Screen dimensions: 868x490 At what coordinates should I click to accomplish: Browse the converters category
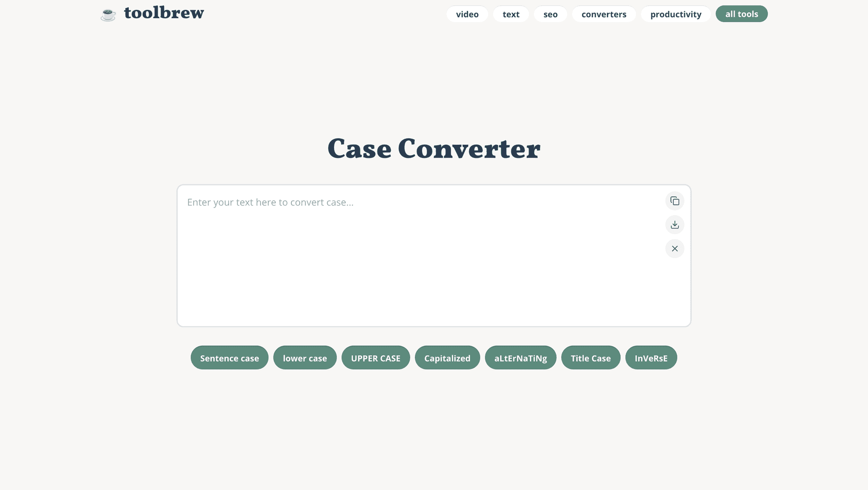click(603, 14)
